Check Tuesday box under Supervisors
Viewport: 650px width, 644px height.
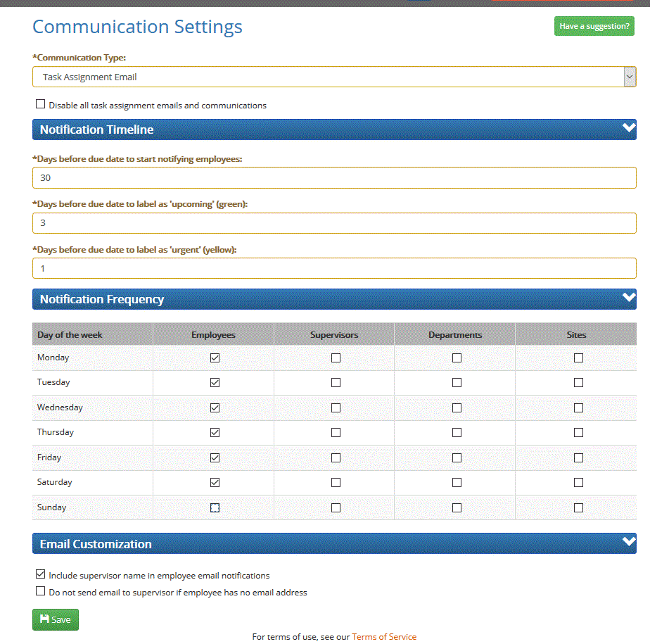(336, 383)
